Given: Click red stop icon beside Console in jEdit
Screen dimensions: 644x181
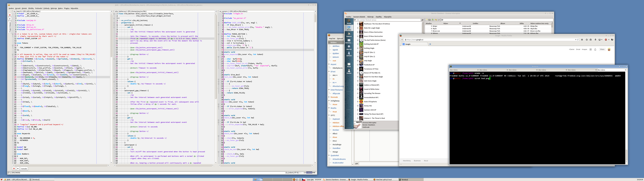Looking at the screenshot, I should pos(14,169).
